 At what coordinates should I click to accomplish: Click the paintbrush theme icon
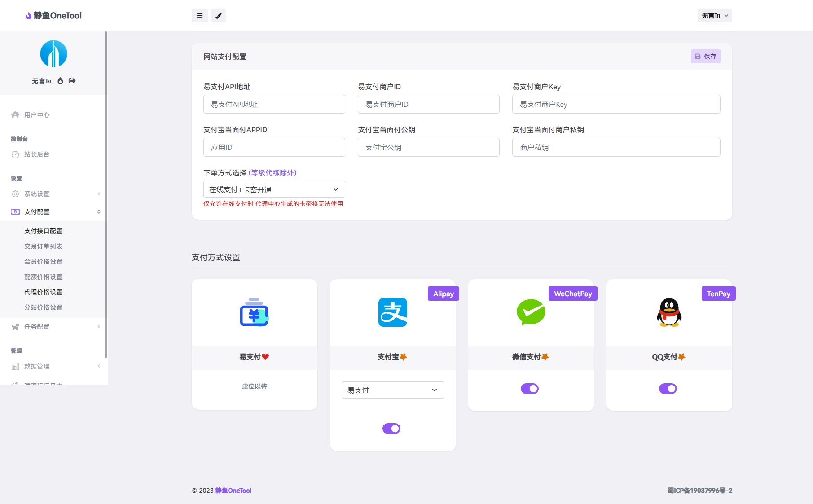[219, 16]
